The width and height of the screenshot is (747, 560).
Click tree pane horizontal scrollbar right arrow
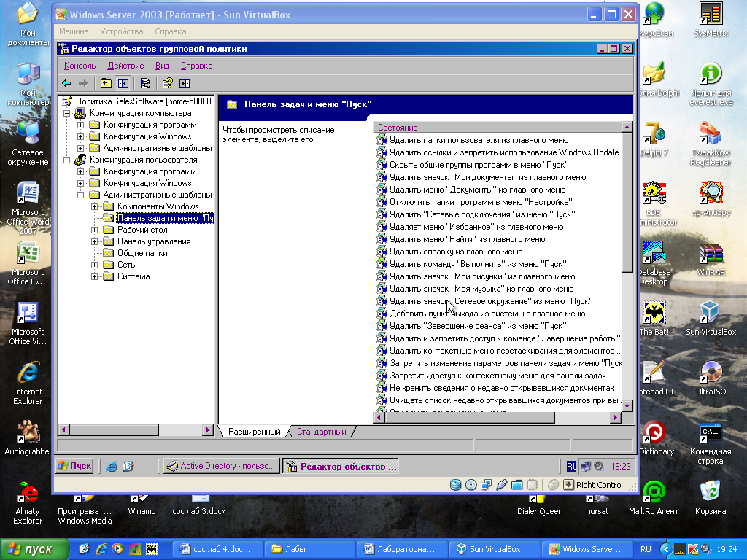click(208, 430)
